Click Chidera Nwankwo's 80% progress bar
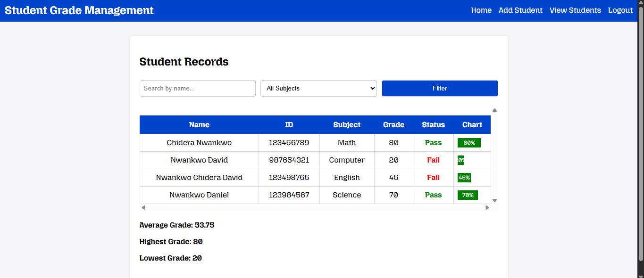Image resolution: width=644 pixels, height=278 pixels. coord(468,142)
